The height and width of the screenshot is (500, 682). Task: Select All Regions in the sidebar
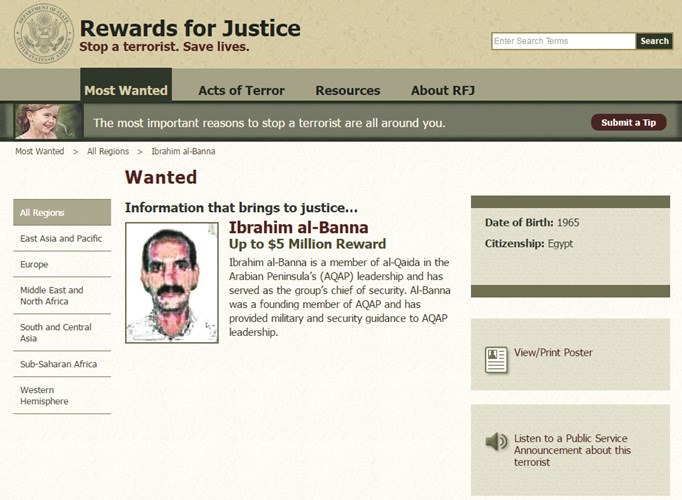click(x=62, y=213)
